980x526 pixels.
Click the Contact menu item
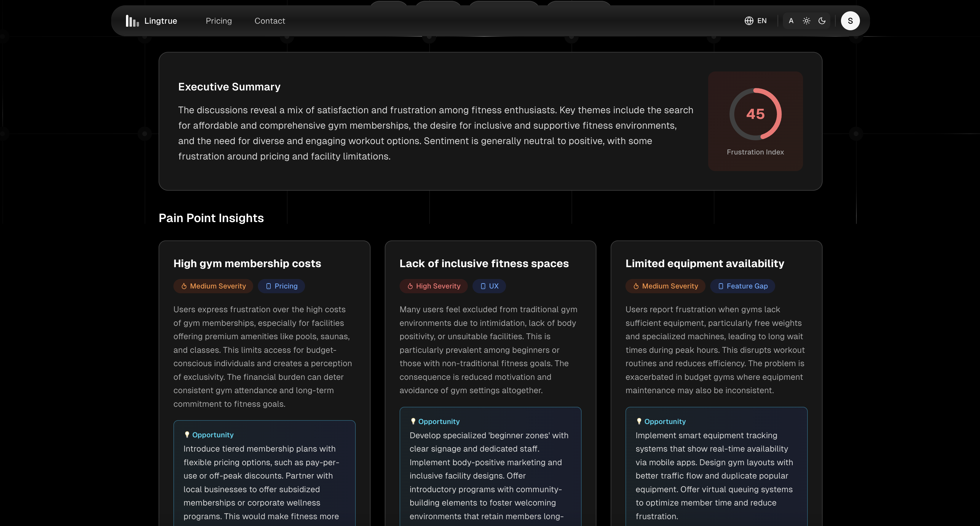click(270, 20)
